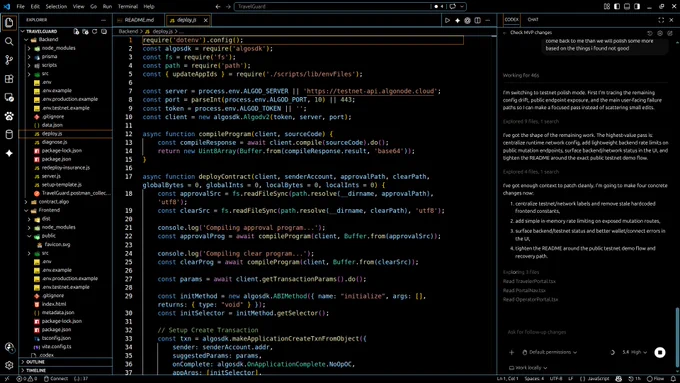Image resolution: width=680 pixels, height=383 pixels.
Task: Open the testnet-api.algonode.cloud URL in code
Action: click(371, 91)
